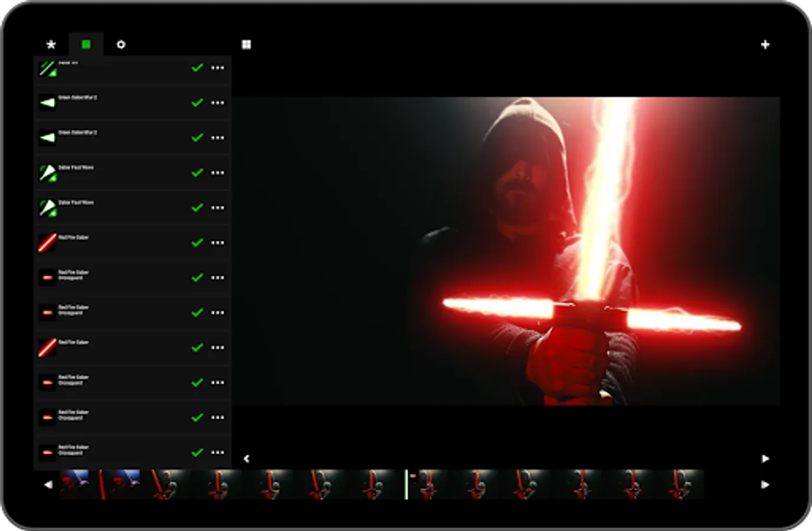Select the second Green Saber War 2 thumbnail
The width and height of the screenshot is (812, 531).
click(x=48, y=137)
